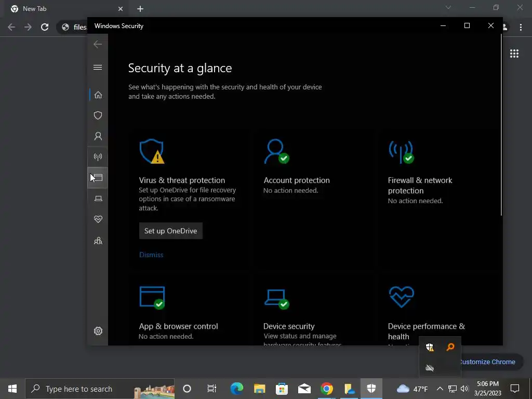Close the Chrome New Tab tab
532x399 pixels.
click(x=121, y=9)
